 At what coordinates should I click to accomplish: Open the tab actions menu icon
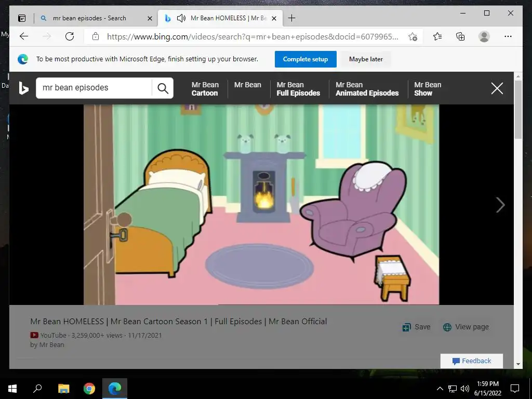point(22,18)
